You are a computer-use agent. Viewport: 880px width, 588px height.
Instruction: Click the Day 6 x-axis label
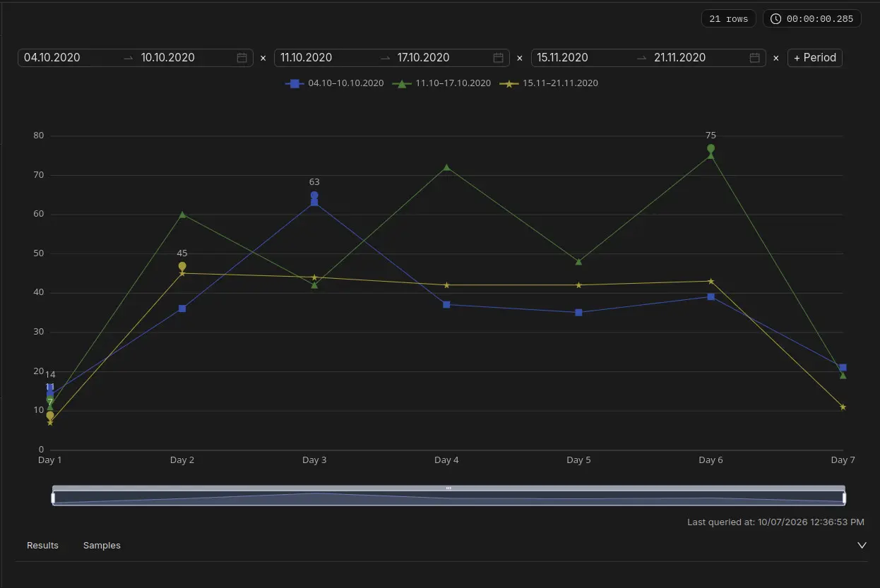(710, 460)
